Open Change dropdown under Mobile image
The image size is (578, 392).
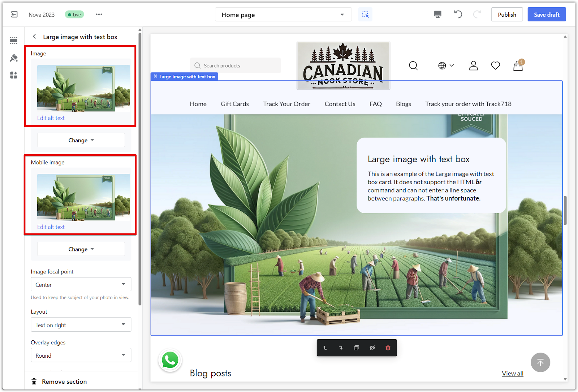81,249
